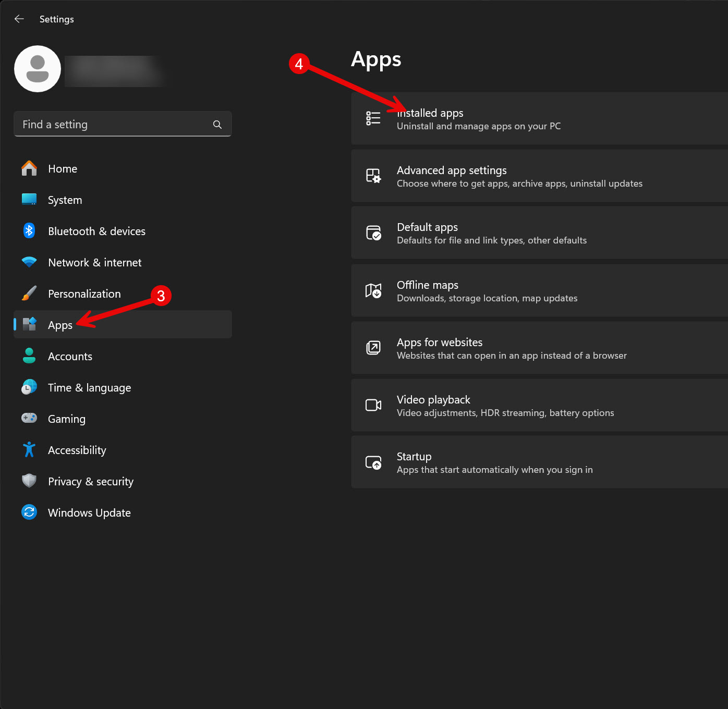Click the Startup icon

(373, 462)
